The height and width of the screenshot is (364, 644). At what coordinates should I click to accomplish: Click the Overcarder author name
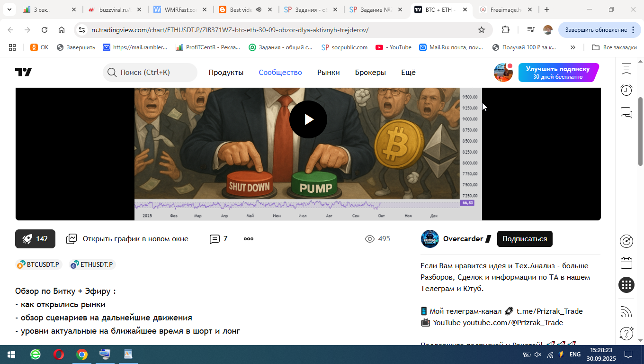tap(463, 239)
